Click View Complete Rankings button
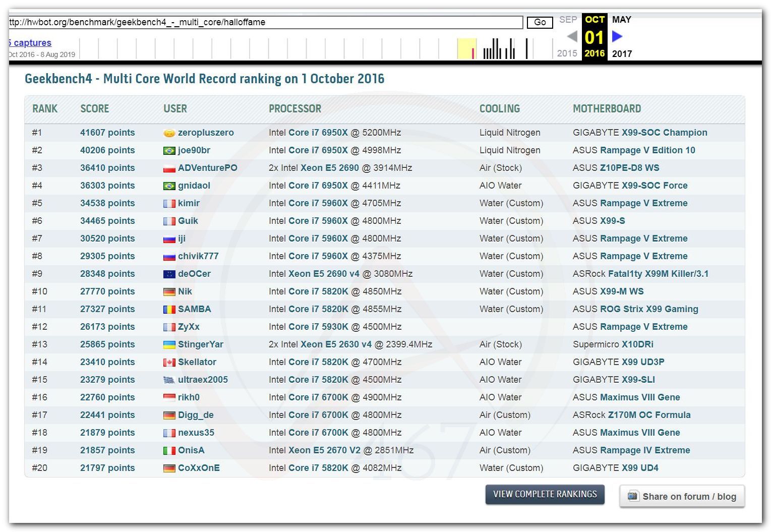771x532 pixels. (545, 494)
